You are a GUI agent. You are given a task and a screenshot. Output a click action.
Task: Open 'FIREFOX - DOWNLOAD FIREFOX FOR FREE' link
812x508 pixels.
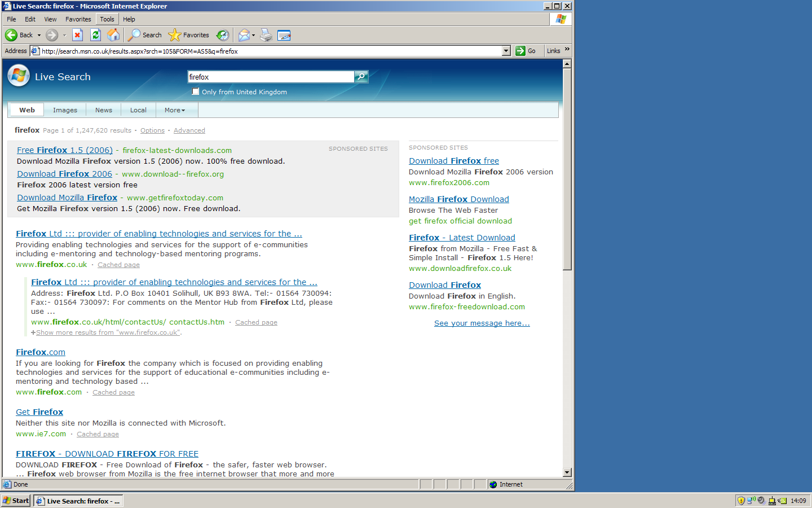pyautogui.click(x=107, y=454)
